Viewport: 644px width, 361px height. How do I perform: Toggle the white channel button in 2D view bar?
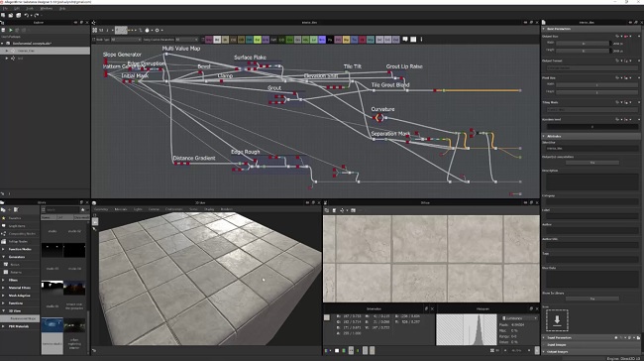tap(337, 350)
